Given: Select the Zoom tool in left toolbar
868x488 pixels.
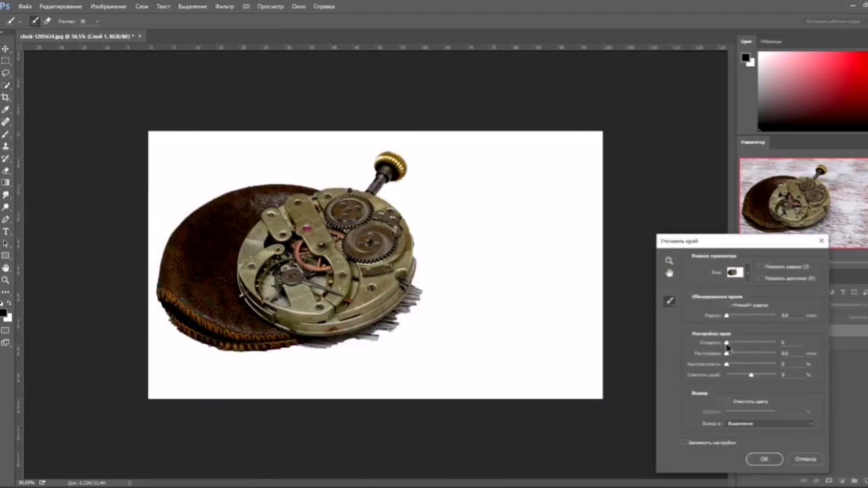Looking at the screenshot, I should tap(5, 281).
